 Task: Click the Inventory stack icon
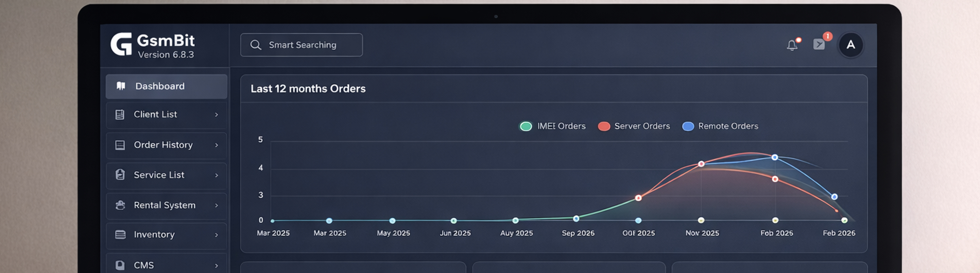point(120,235)
